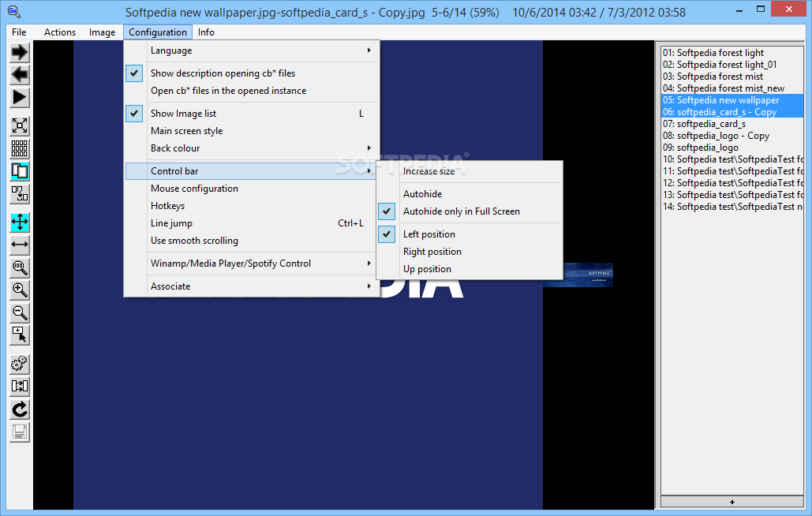This screenshot has height=516, width=812.
Task: Select list item 10: Softpedia test
Action: 732,159
